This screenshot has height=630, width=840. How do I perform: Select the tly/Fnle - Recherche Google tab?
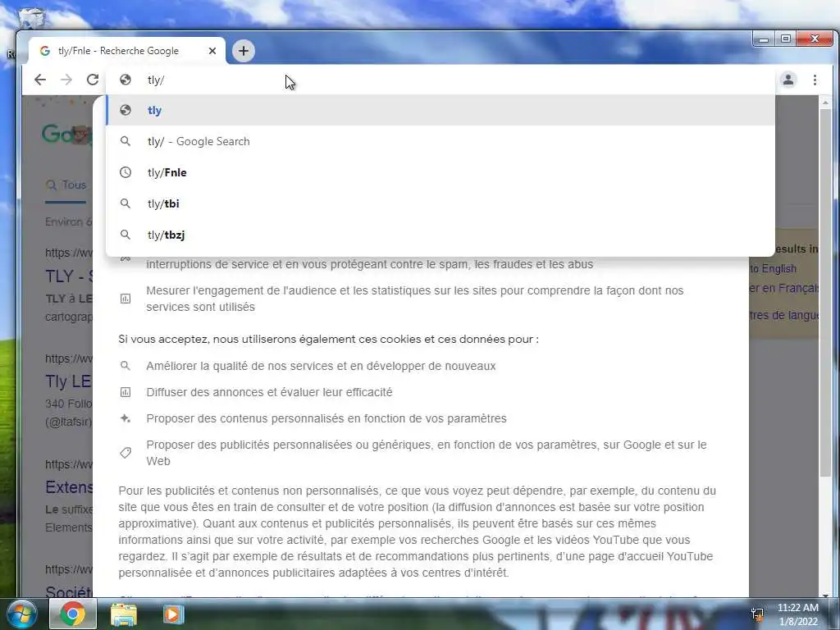point(126,51)
